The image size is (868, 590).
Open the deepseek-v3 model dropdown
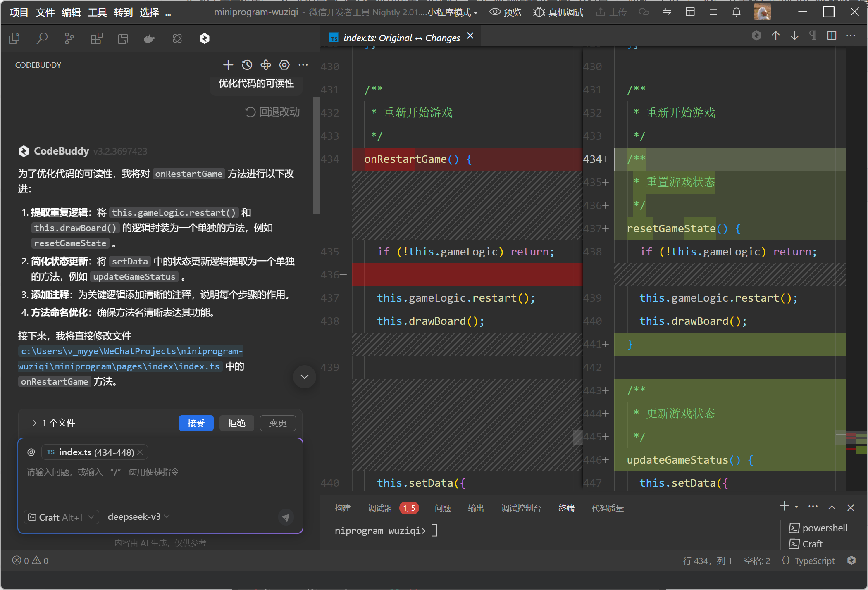coord(138,516)
